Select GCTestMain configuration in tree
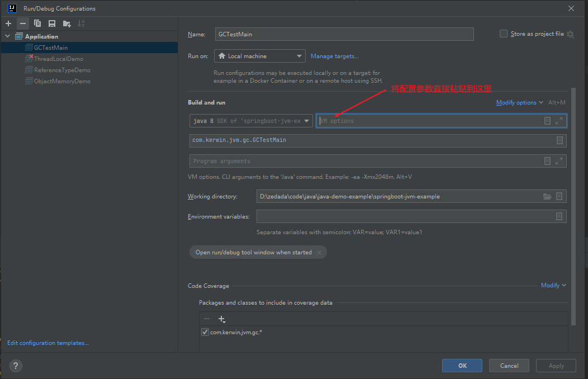This screenshot has height=379, width=588. [89, 48]
